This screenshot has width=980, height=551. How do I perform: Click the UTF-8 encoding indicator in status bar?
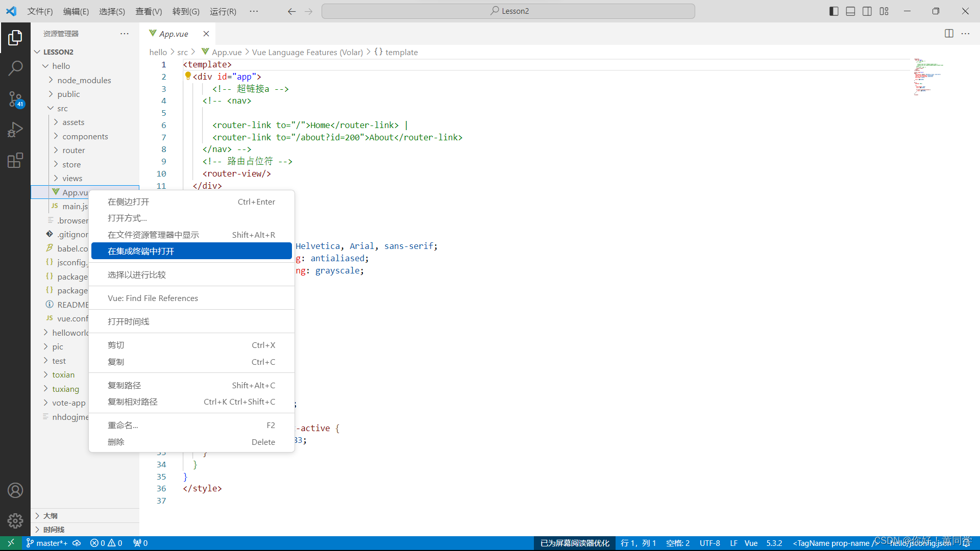(711, 543)
